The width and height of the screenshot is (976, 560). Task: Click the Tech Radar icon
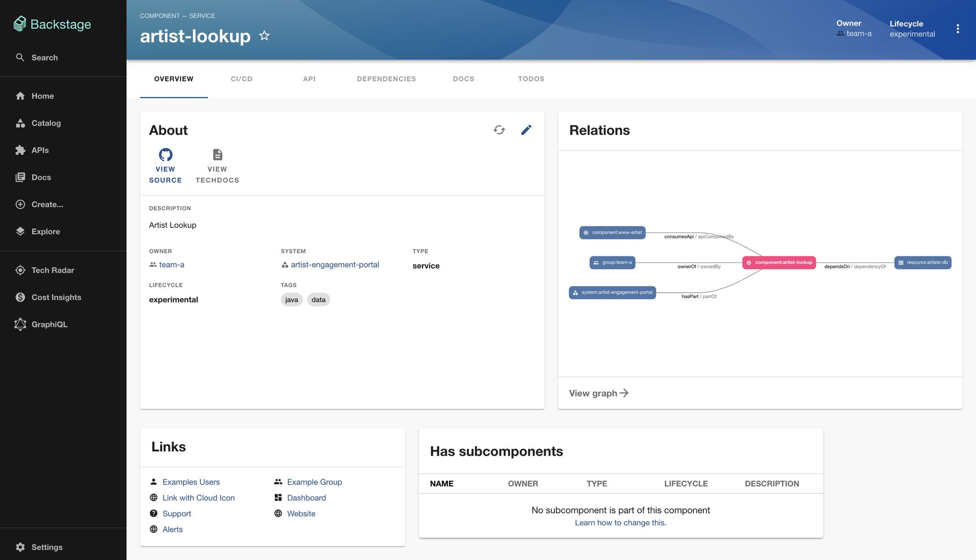[x=20, y=270]
